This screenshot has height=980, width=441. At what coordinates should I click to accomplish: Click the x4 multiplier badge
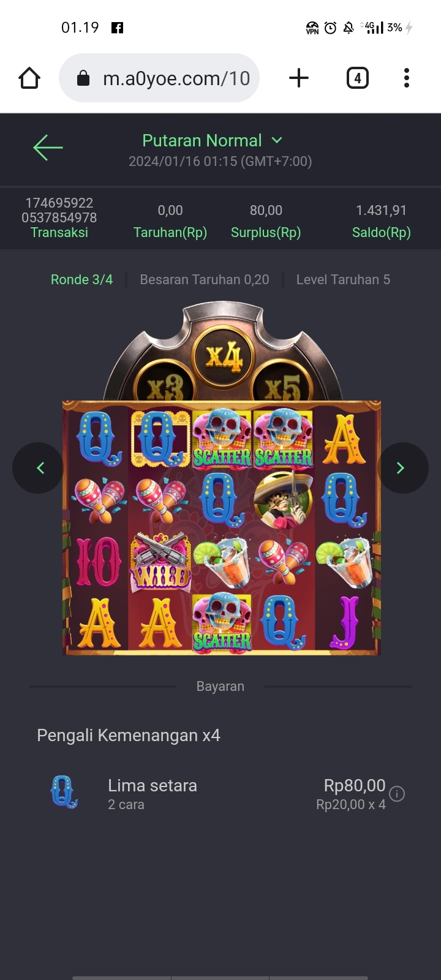tap(224, 357)
